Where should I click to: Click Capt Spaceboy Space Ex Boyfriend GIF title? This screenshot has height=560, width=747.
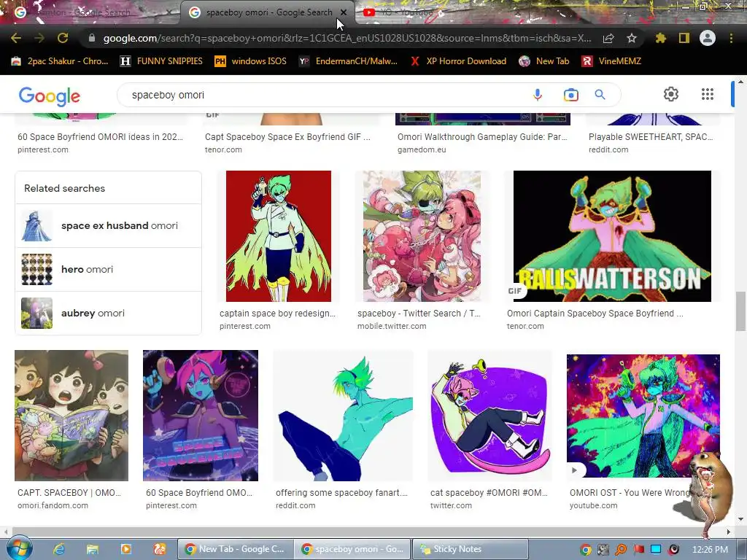[287, 136]
